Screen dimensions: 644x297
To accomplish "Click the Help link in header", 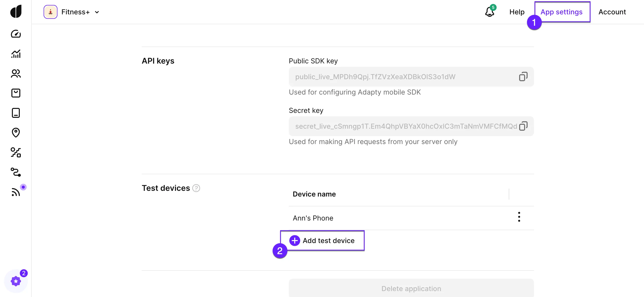I will coord(517,12).
